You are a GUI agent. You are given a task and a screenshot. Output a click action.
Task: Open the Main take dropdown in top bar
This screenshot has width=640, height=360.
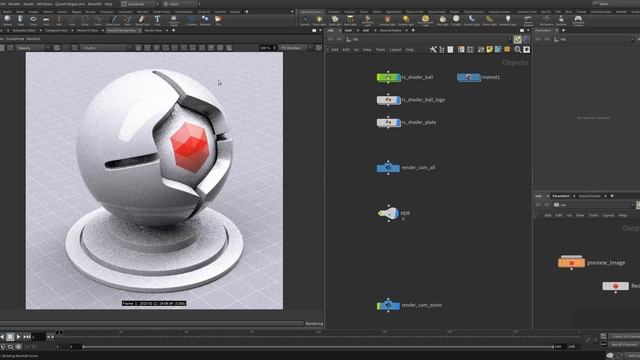(179, 4)
